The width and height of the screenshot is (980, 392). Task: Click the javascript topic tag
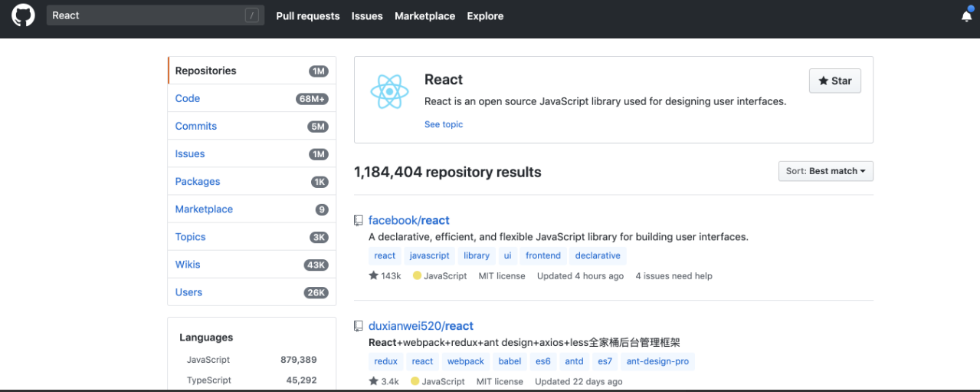tap(429, 255)
